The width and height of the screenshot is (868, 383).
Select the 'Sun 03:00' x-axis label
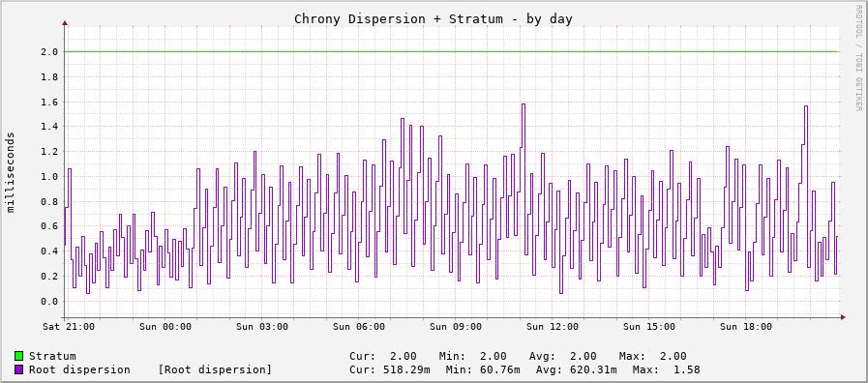[x=262, y=327]
